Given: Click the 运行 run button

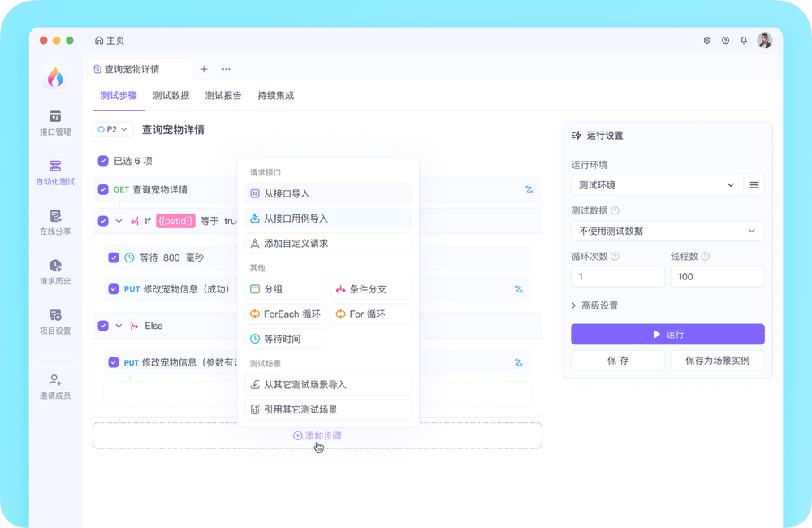Looking at the screenshot, I should [x=667, y=334].
